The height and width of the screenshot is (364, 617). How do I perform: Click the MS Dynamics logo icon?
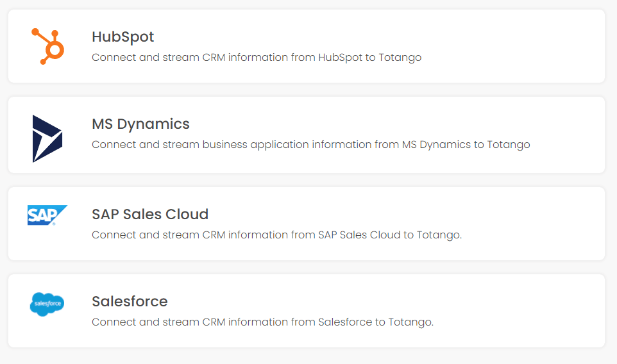coord(47,138)
